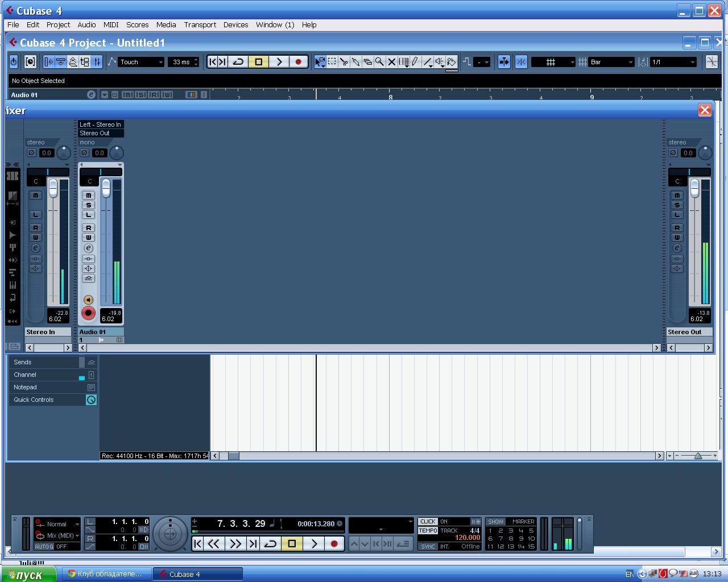
Task: Click the jog wheel on the Transport panel
Action: pyautogui.click(x=170, y=534)
